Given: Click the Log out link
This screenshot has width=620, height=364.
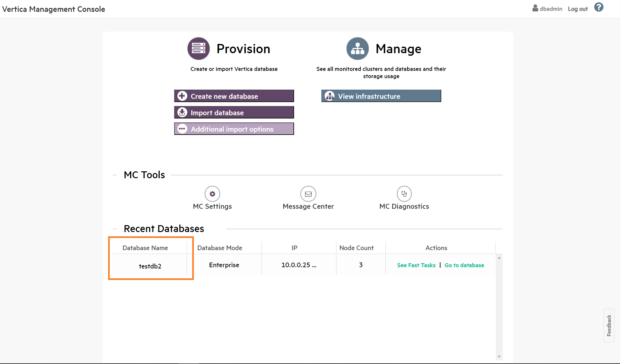Looking at the screenshot, I should coord(578,9).
